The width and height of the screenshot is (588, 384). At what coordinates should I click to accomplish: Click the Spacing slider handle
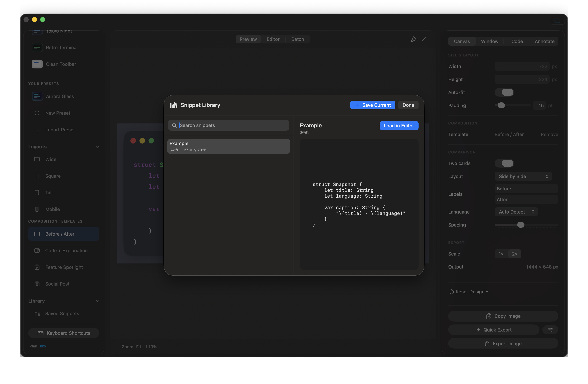click(x=520, y=225)
